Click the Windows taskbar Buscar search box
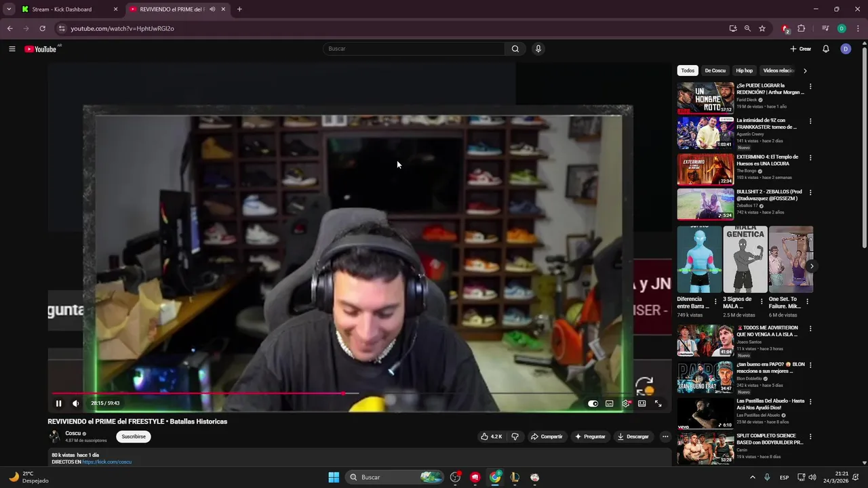 395,477
